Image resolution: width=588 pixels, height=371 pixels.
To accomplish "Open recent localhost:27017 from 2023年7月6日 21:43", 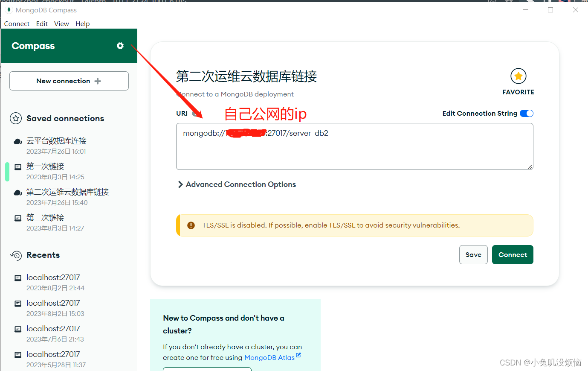I will tap(53, 329).
